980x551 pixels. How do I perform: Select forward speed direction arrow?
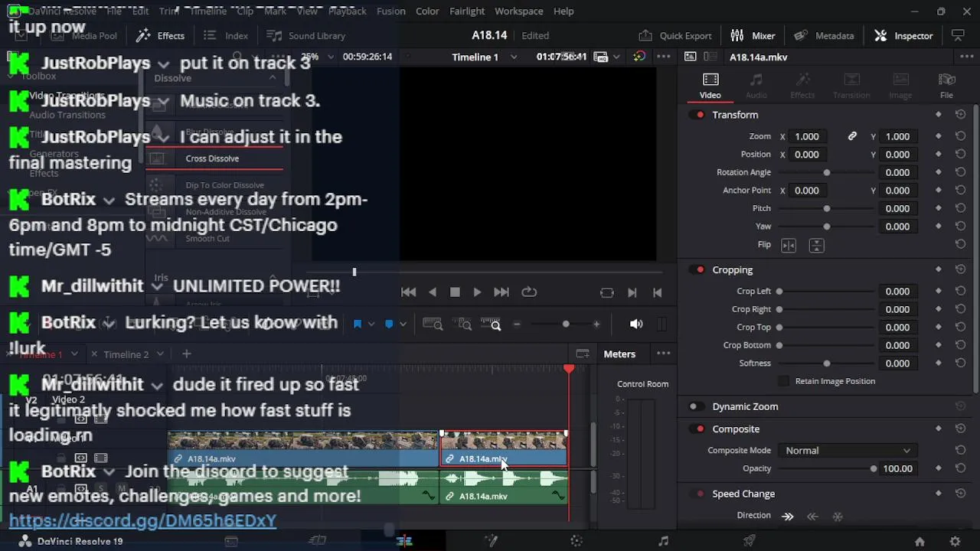788,517
